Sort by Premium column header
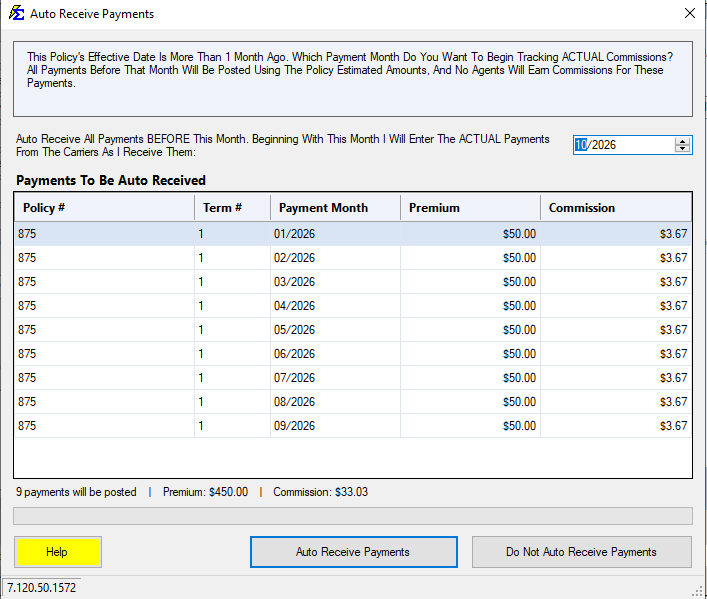 click(x=470, y=207)
